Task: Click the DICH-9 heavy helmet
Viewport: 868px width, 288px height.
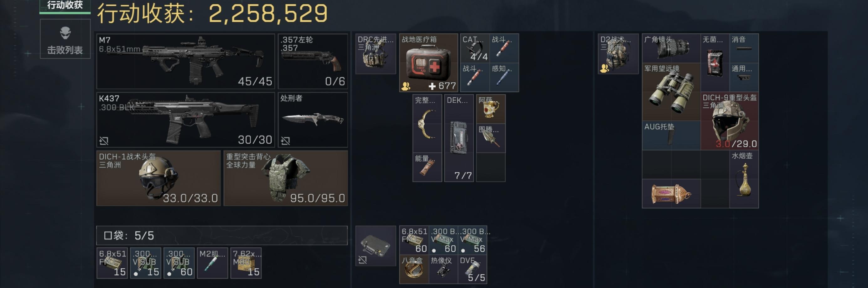Action: (x=730, y=121)
